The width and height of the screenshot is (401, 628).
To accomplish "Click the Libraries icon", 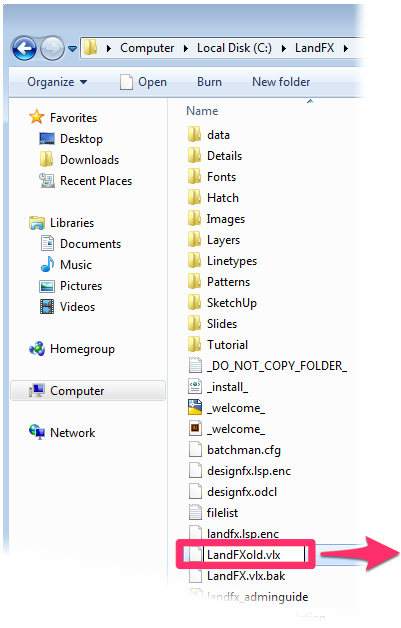I will 37,223.
